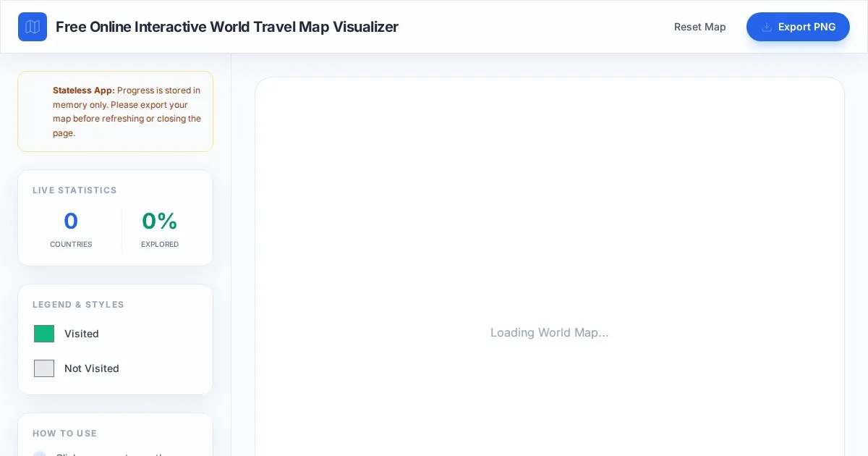Click the EXPLORED caption under the percentage
868x456 pixels.
(x=160, y=245)
